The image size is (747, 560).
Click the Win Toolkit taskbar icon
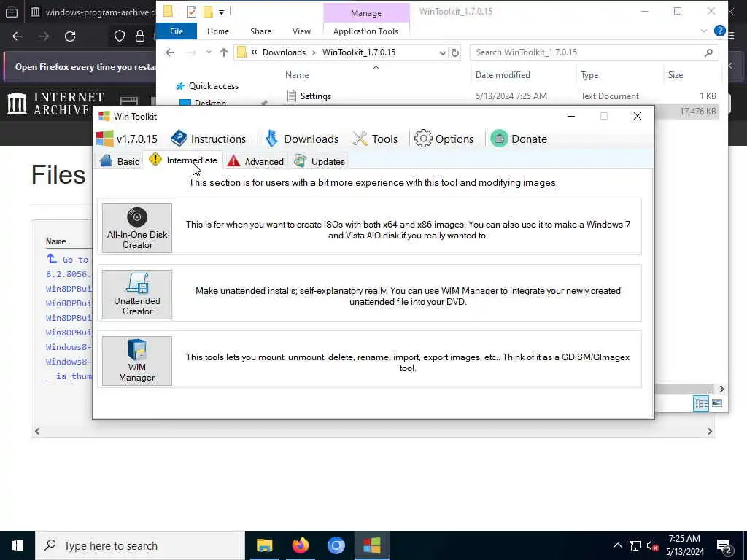[371, 545]
